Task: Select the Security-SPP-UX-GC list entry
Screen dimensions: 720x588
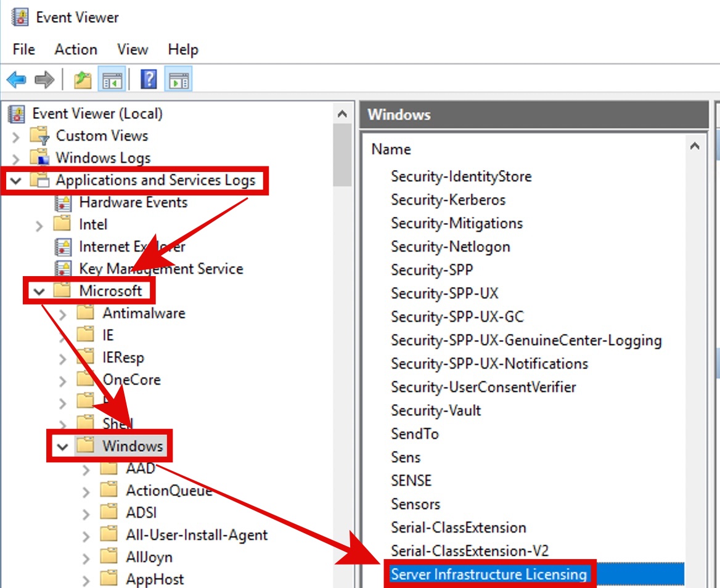Action: click(457, 317)
